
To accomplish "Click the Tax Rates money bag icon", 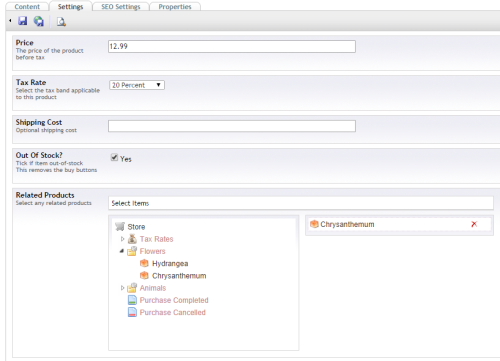I will pos(132,239).
